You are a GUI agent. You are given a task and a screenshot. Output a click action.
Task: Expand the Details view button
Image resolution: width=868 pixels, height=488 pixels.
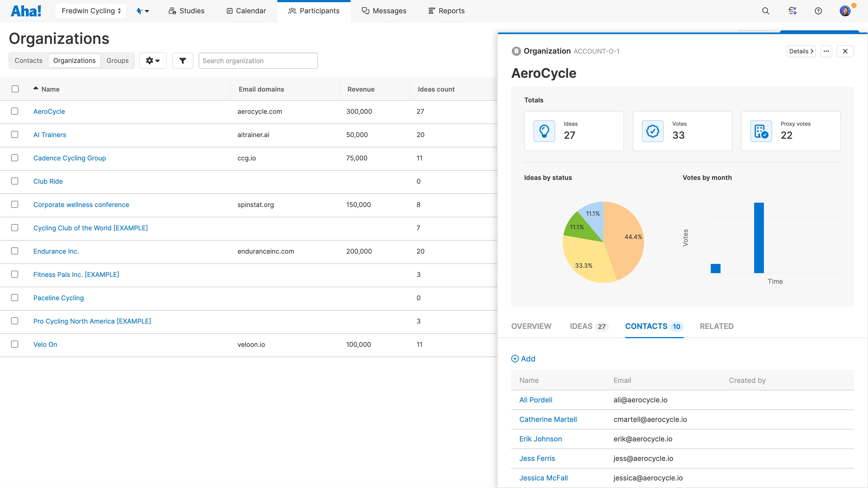click(x=801, y=51)
